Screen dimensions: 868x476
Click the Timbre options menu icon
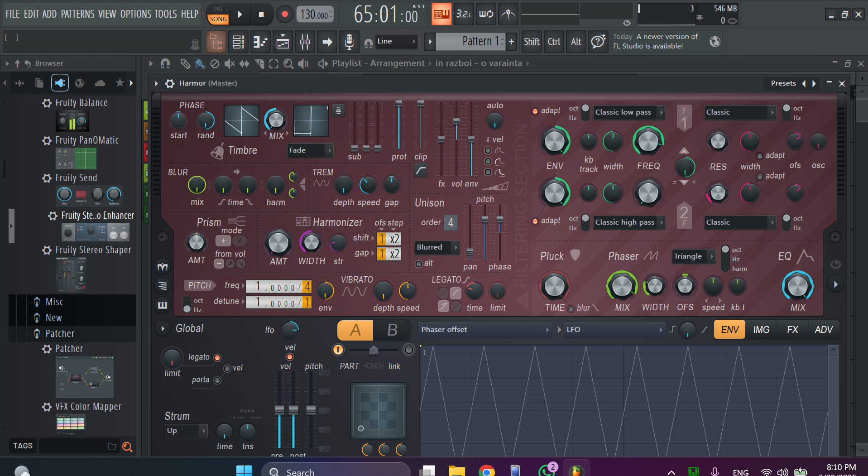tap(338, 110)
